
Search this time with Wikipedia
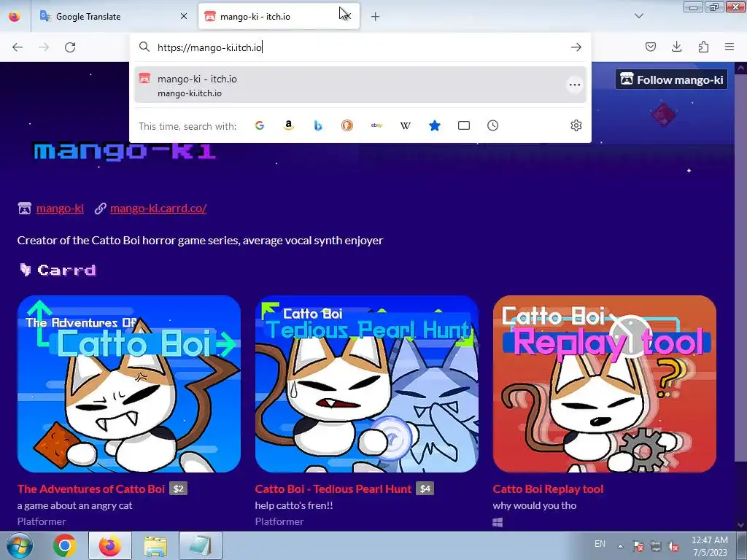[406, 125]
